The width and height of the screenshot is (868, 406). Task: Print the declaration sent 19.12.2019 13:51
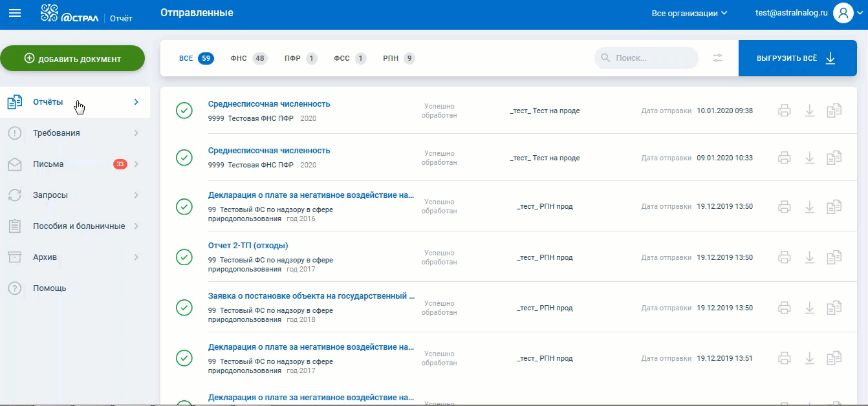785,358
